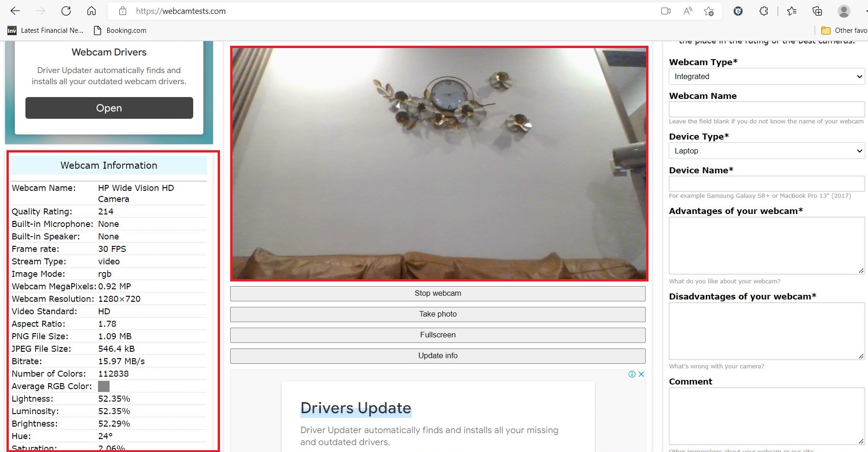Image resolution: width=868 pixels, height=452 pixels.
Task: Add this page to favorites
Action: click(x=709, y=11)
